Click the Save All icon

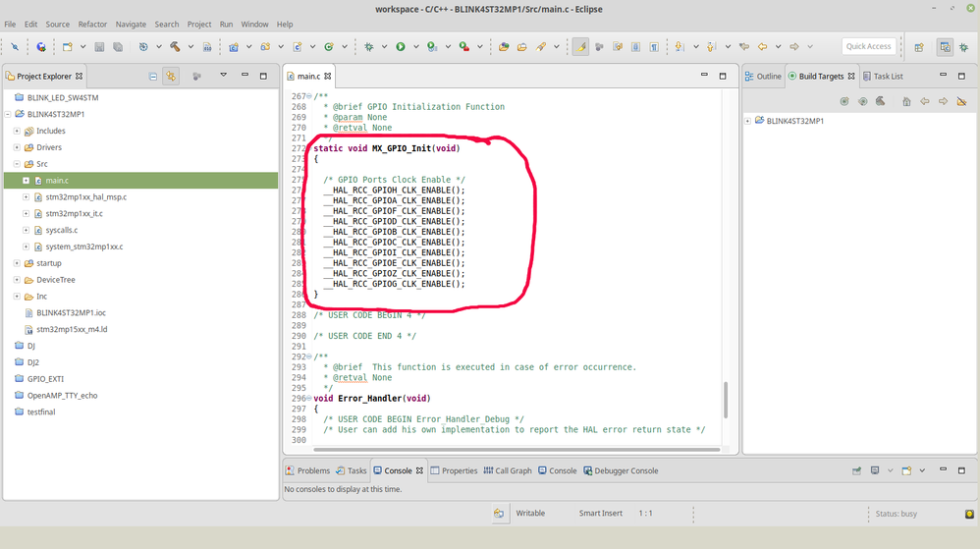pyautogui.click(x=118, y=46)
